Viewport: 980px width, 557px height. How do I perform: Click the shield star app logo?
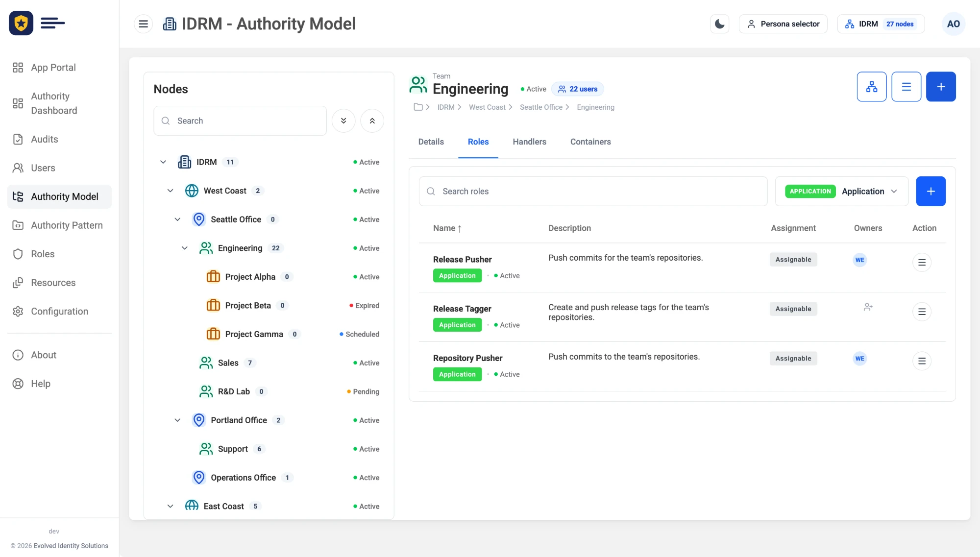pos(21,23)
